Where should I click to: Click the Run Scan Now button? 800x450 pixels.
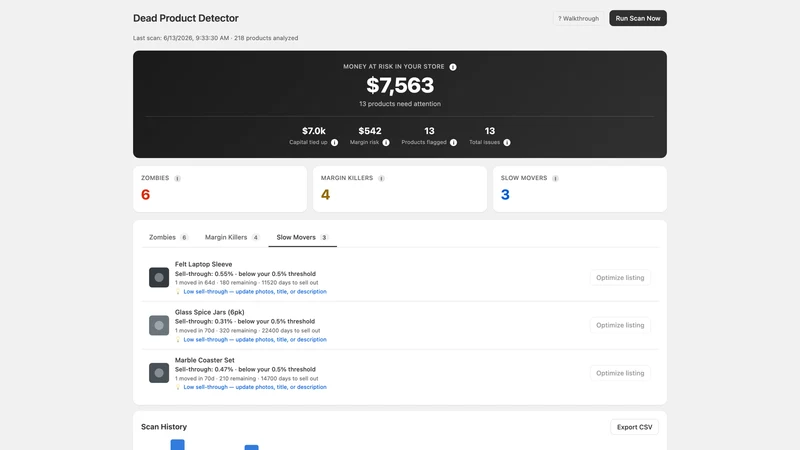pyautogui.click(x=638, y=18)
